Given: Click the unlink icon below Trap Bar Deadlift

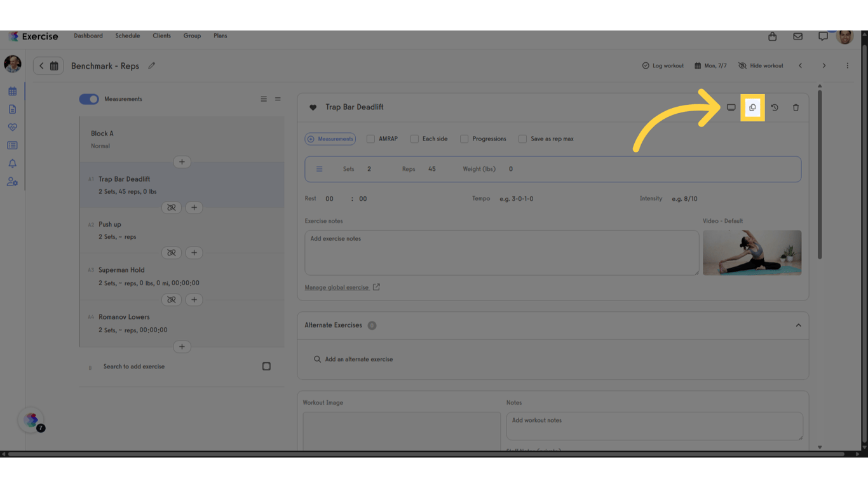Looking at the screenshot, I should tap(172, 208).
